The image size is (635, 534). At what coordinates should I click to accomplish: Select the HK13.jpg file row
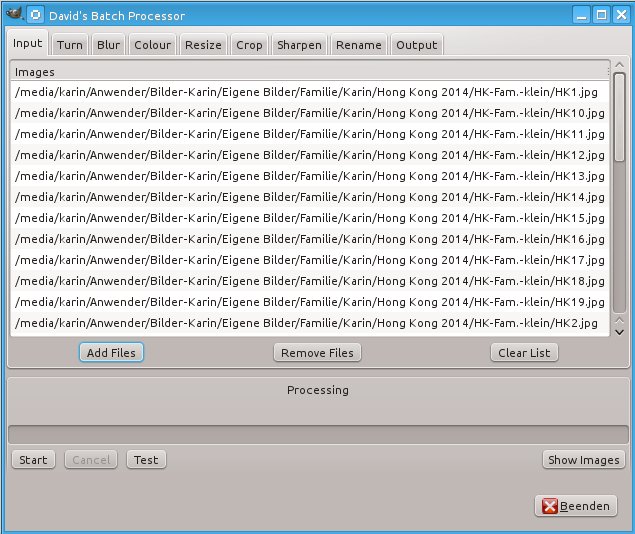(x=310, y=176)
